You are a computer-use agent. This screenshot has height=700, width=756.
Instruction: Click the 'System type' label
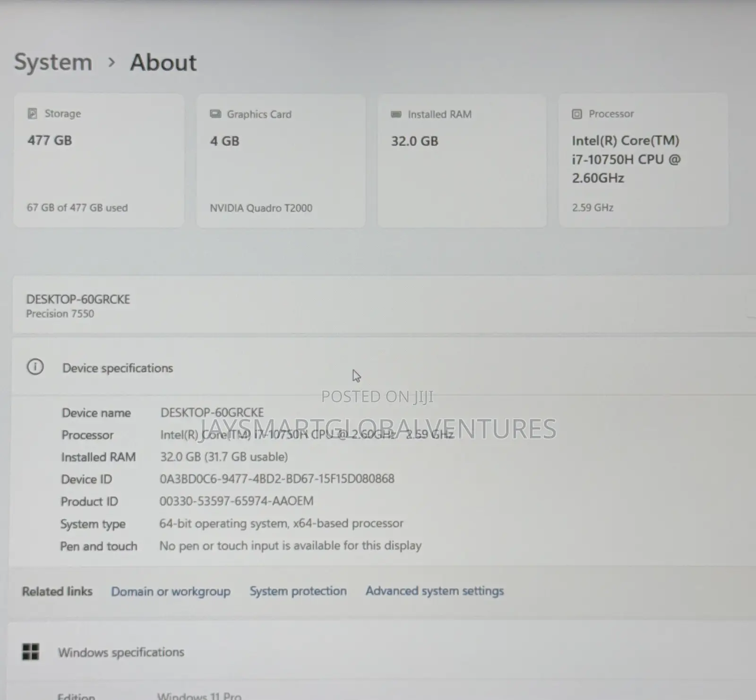pyautogui.click(x=93, y=524)
